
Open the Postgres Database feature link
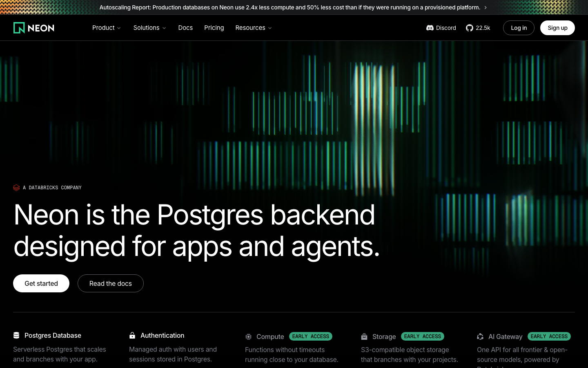click(53, 335)
